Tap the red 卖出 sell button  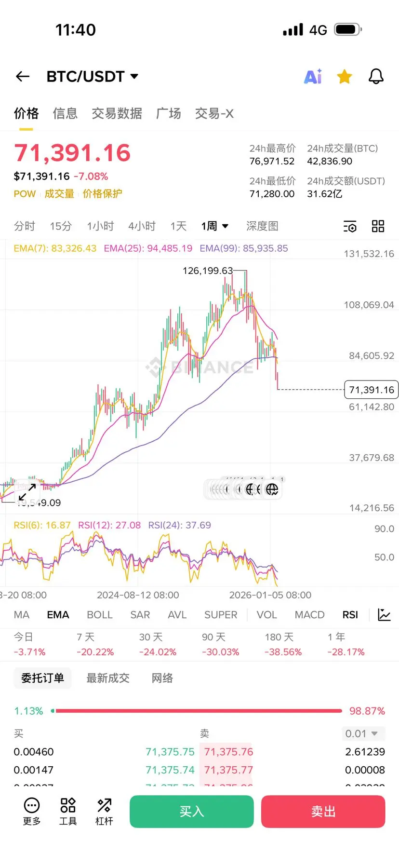coord(323,812)
